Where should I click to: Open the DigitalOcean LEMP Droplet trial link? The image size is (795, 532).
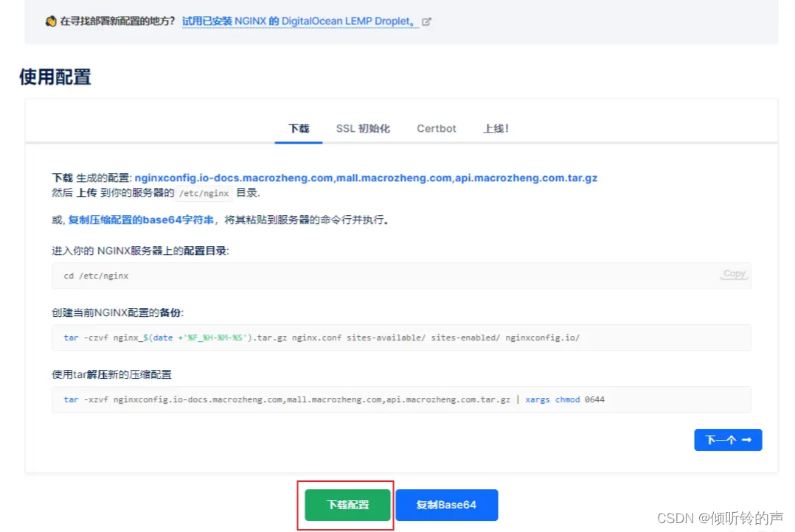(x=299, y=21)
